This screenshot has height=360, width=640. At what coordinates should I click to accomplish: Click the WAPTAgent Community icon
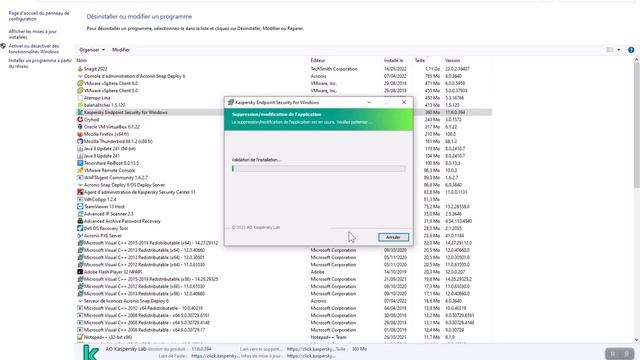(80, 178)
